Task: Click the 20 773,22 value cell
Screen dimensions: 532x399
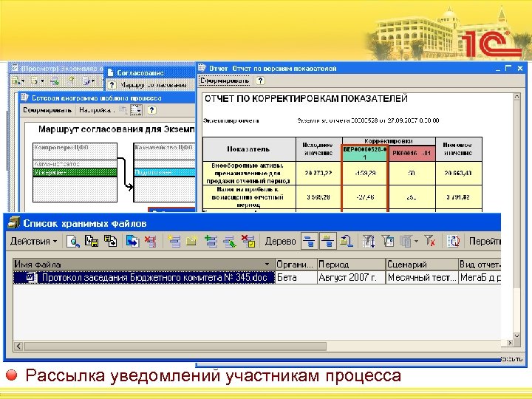Action: 318,173
